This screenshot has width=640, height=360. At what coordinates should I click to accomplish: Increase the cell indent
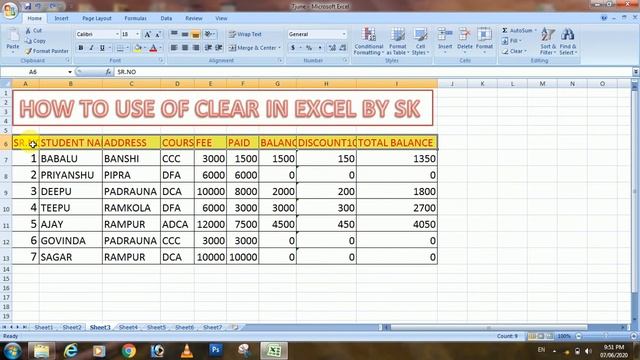219,48
